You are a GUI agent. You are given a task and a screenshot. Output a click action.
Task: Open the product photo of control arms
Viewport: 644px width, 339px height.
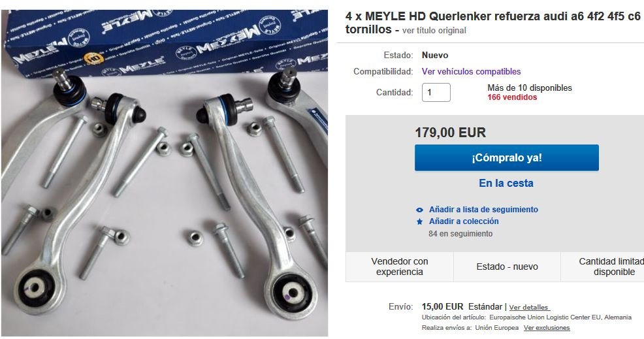point(165,172)
